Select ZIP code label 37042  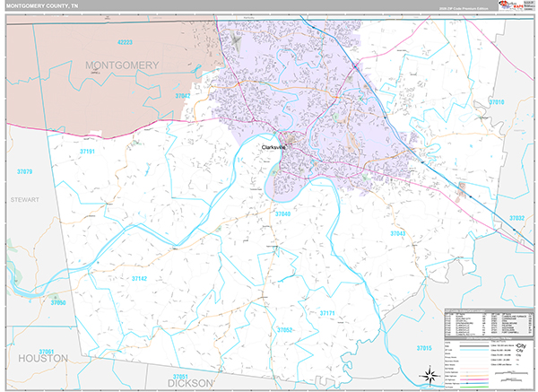tap(183, 96)
